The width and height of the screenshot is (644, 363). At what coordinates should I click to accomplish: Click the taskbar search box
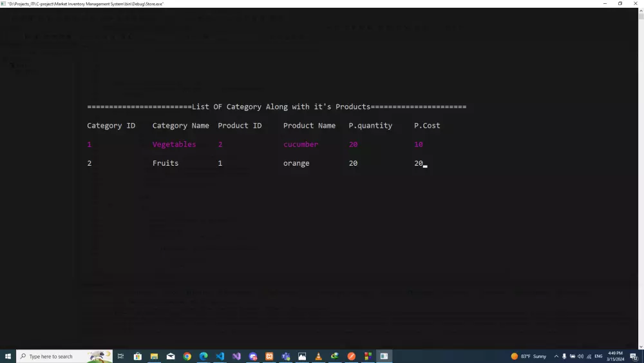click(64, 356)
